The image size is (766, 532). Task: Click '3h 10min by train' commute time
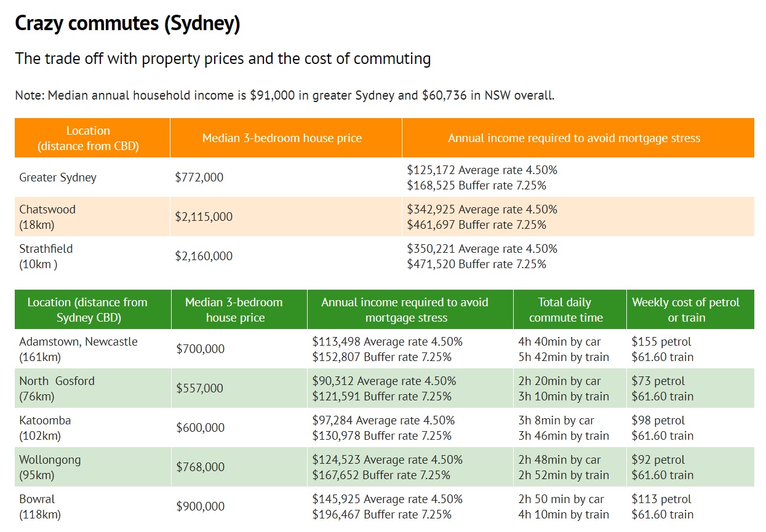(x=564, y=396)
